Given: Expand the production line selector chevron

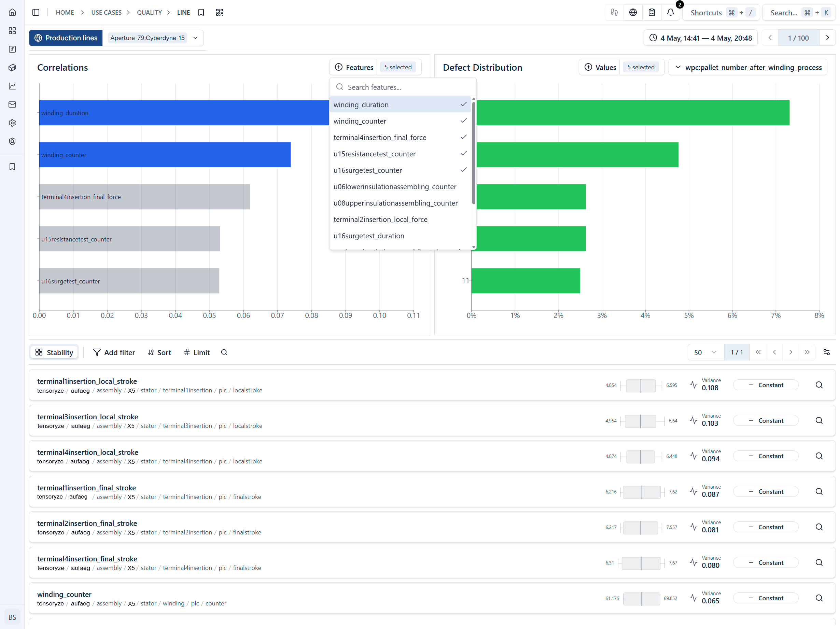Looking at the screenshot, I should [195, 38].
